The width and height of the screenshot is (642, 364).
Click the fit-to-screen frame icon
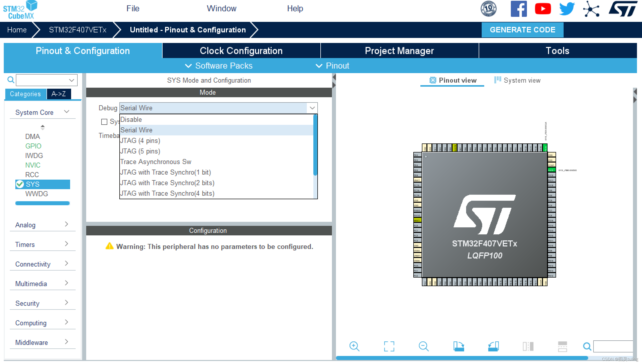coord(389,346)
